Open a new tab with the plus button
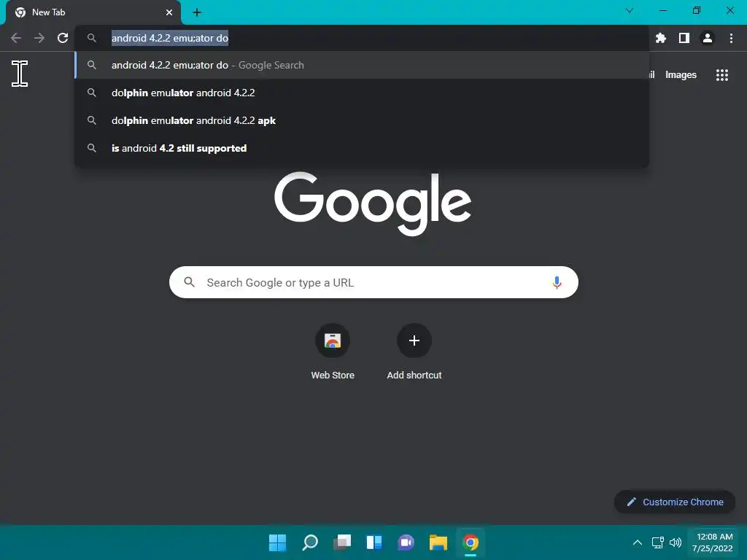The width and height of the screenshot is (747, 560). [197, 12]
